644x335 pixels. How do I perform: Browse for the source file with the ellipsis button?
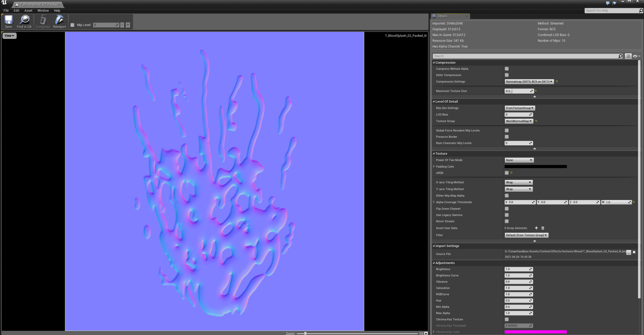point(628,252)
